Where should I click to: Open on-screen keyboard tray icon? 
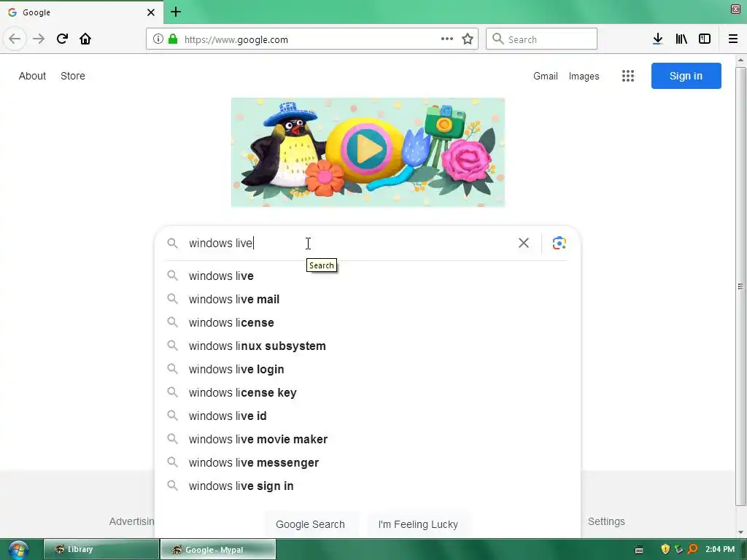(x=639, y=550)
